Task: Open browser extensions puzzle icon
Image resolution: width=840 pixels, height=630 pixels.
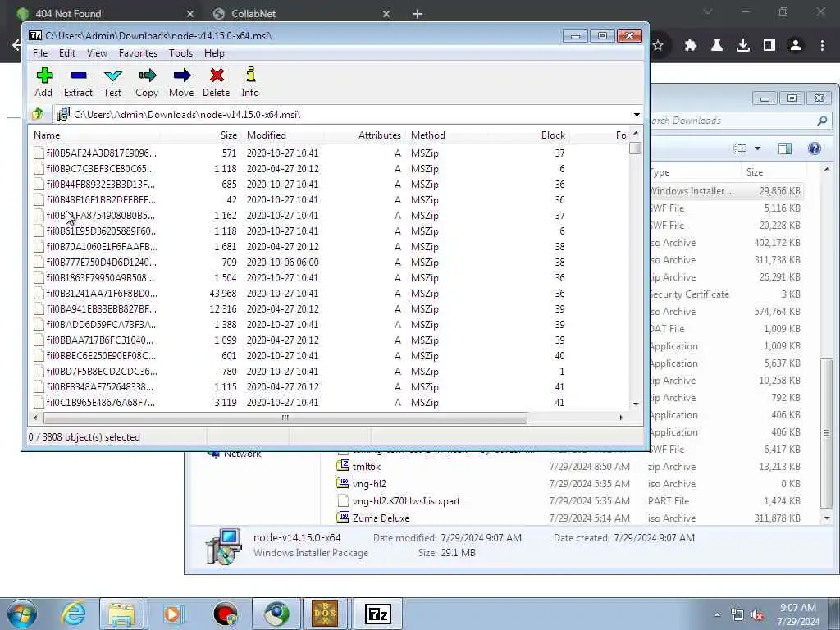Action: (691, 46)
